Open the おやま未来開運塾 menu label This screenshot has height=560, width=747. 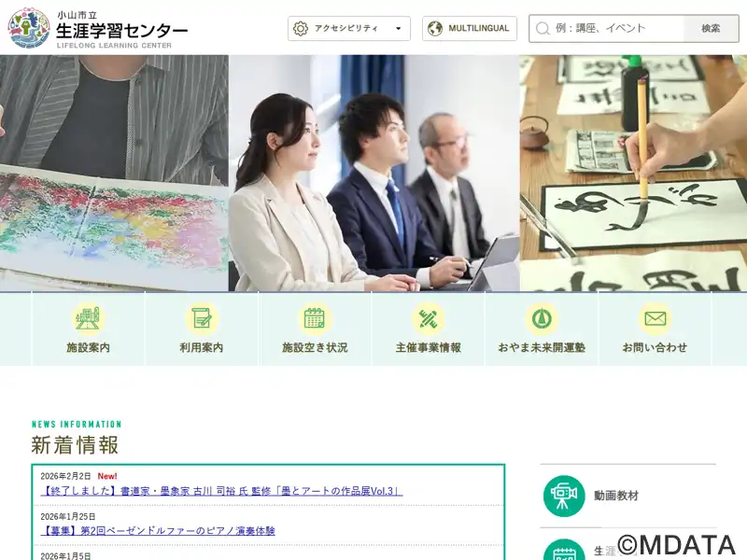pos(542,347)
